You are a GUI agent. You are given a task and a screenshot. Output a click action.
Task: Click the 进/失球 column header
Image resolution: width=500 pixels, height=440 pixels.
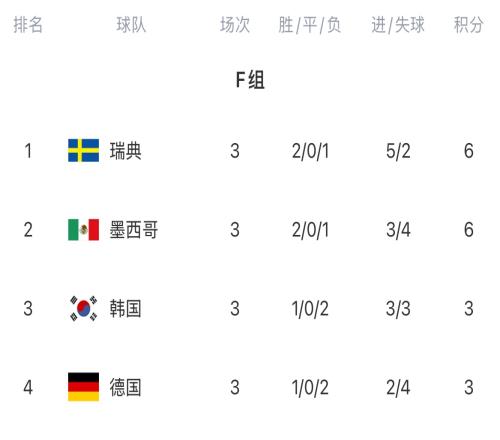[x=398, y=25]
